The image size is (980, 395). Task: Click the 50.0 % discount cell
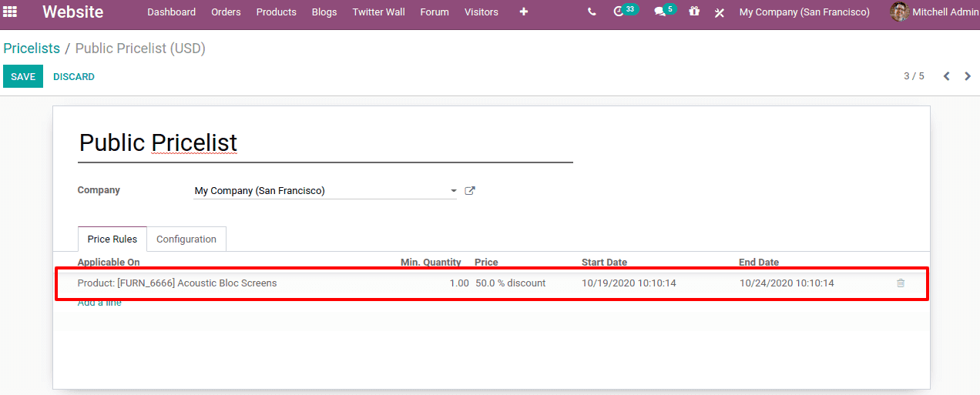point(510,283)
